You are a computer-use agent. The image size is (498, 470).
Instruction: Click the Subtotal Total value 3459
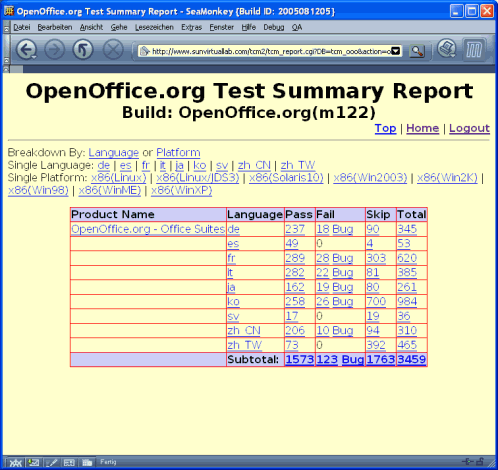412,359
